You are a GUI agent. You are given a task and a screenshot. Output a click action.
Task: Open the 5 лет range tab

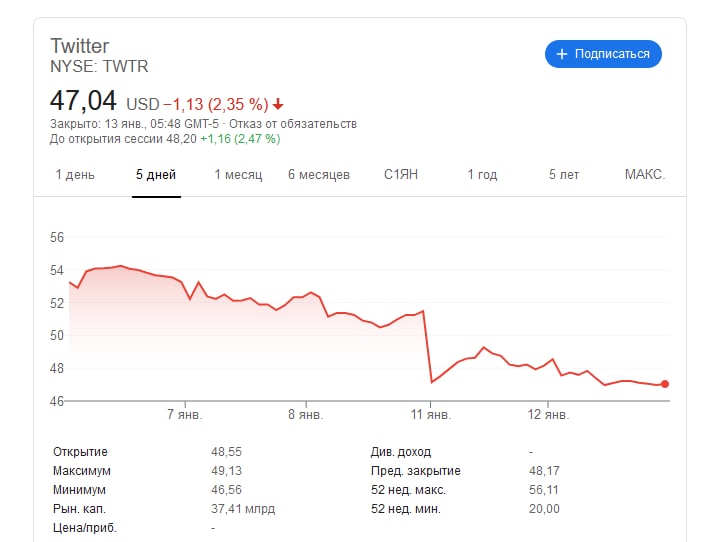(564, 175)
